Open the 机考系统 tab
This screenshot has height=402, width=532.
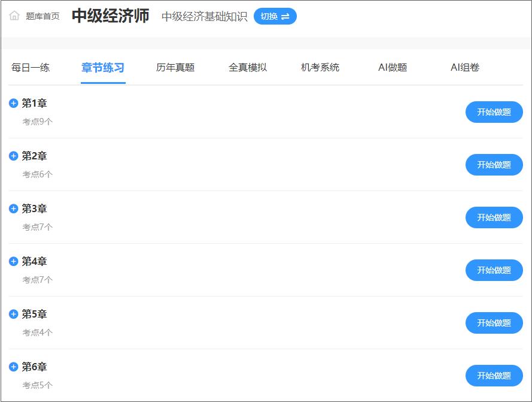(x=320, y=68)
